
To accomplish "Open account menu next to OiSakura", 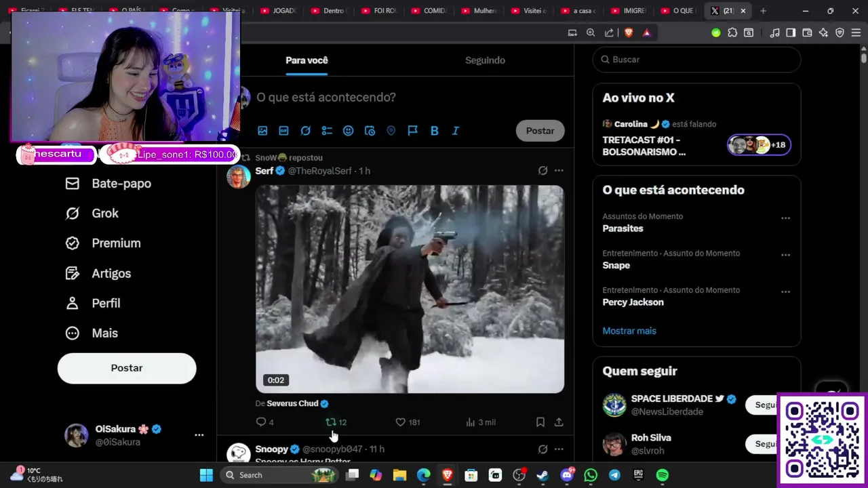I will [x=199, y=435].
